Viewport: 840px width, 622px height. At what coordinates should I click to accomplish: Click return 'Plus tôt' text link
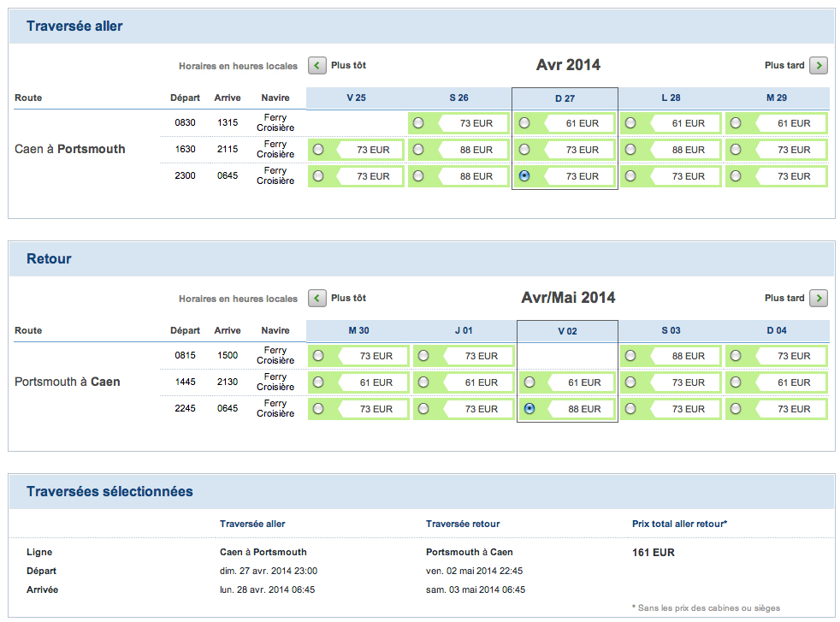coord(348,298)
